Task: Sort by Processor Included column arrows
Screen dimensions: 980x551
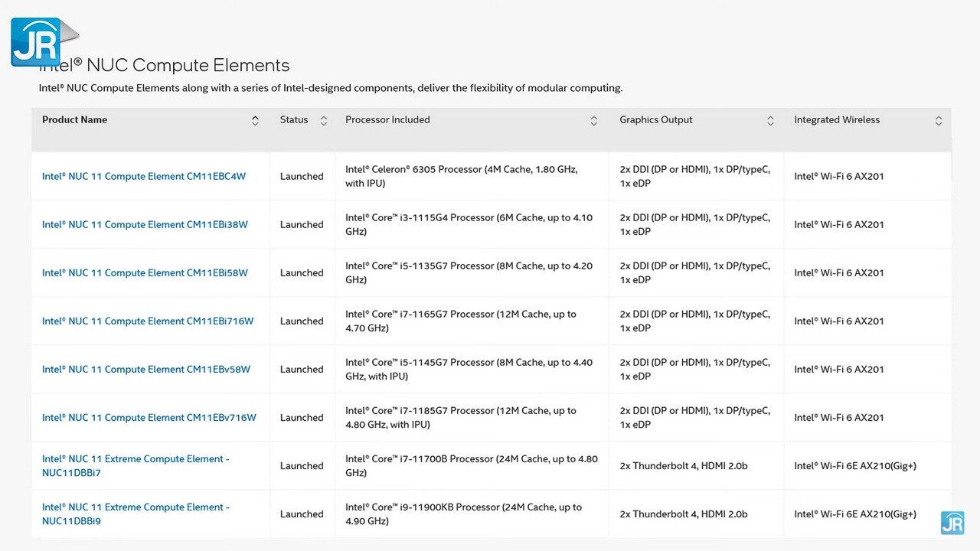Action: (593, 121)
